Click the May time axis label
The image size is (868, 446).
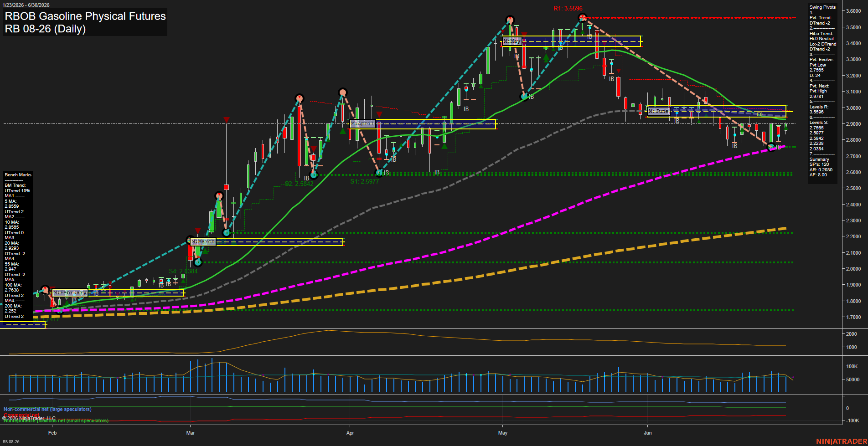coord(503,433)
